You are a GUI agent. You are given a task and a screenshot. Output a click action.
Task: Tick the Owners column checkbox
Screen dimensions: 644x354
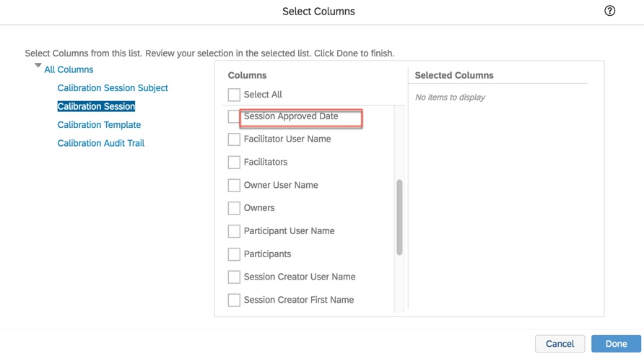point(234,208)
